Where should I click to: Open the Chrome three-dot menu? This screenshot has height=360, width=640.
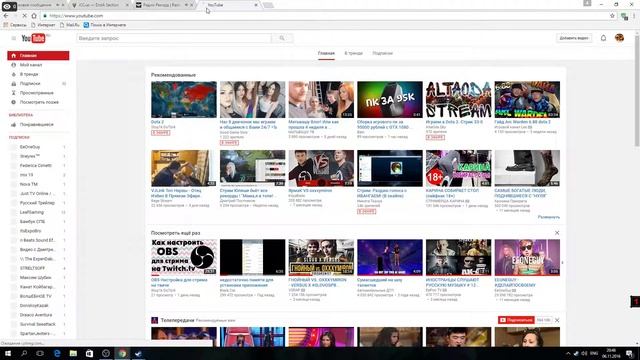(635, 16)
